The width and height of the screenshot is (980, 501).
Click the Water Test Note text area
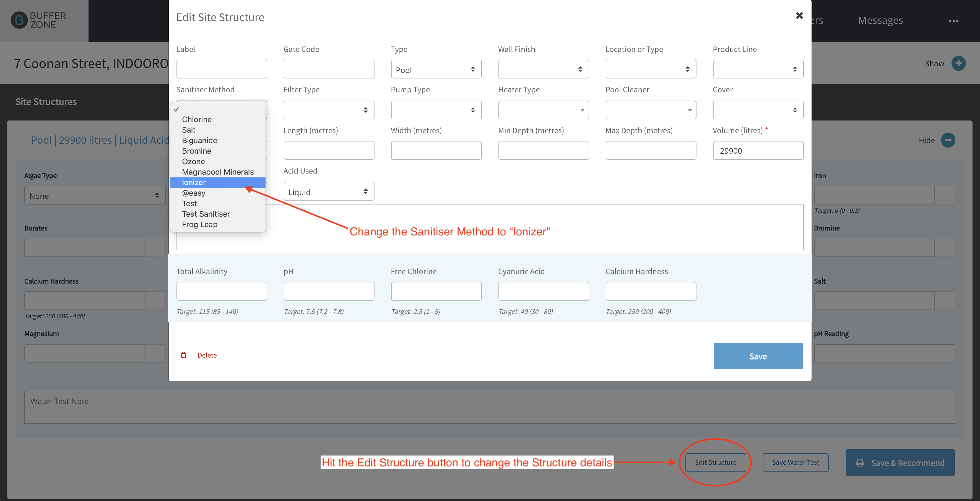490,407
